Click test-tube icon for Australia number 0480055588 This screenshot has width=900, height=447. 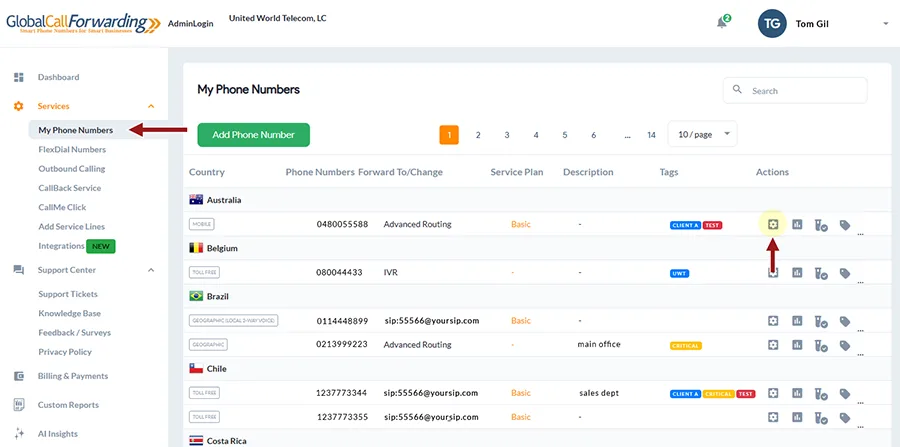tap(821, 226)
